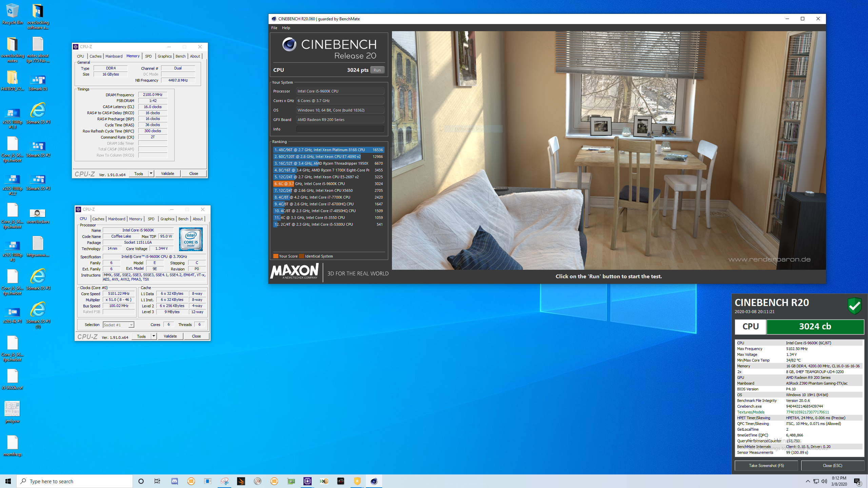
Task: Click the green BenchMate verification shield
Action: tap(854, 306)
